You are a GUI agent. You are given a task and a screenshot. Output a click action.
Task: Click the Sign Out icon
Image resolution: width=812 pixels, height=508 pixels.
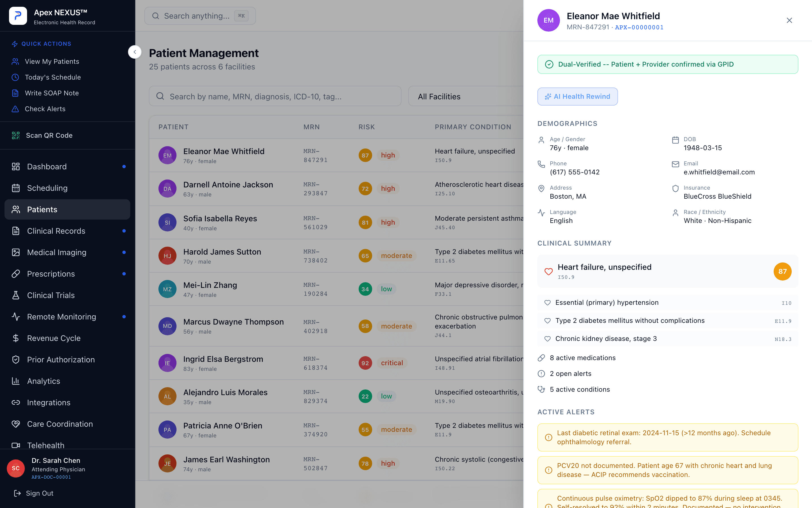pos(17,493)
